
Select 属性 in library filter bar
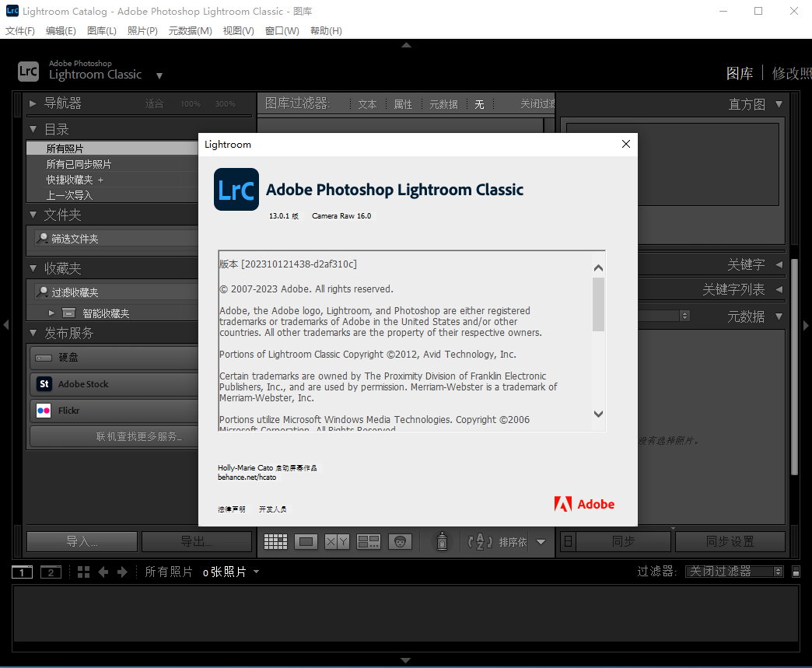click(404, 105)
